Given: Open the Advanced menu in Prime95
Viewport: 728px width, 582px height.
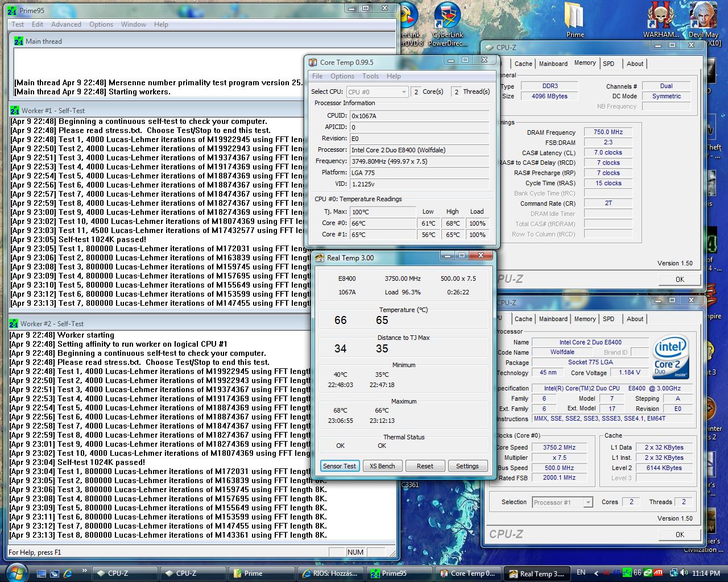Looking at the screenshot, I should tap(66, 24).
